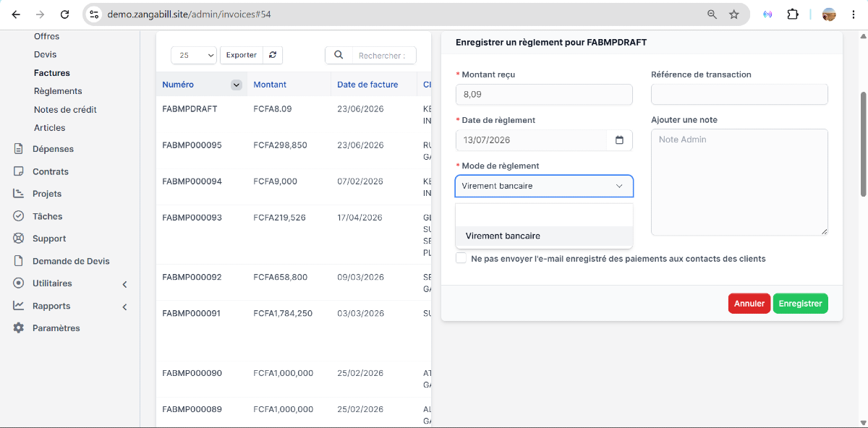Toggle the Numéro column sort arrow
The width and height of the screenshot is (868, 428).
(236, 85)
